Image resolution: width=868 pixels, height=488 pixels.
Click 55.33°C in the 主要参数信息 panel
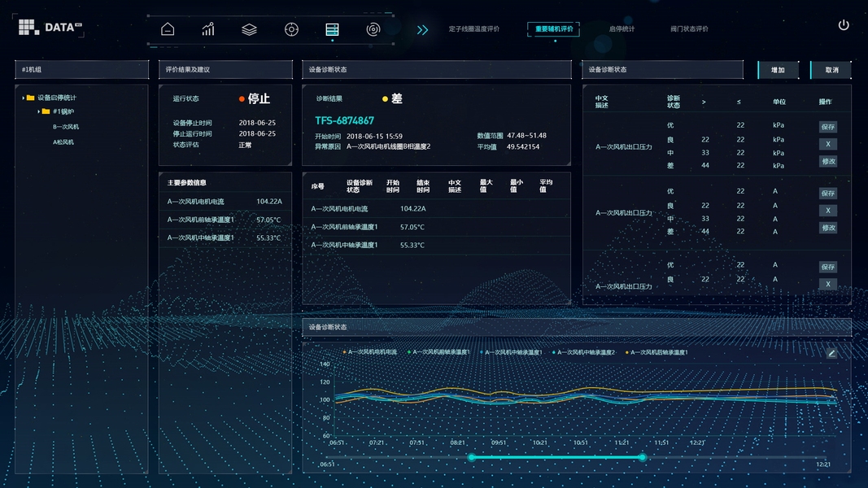coord(268,238)
